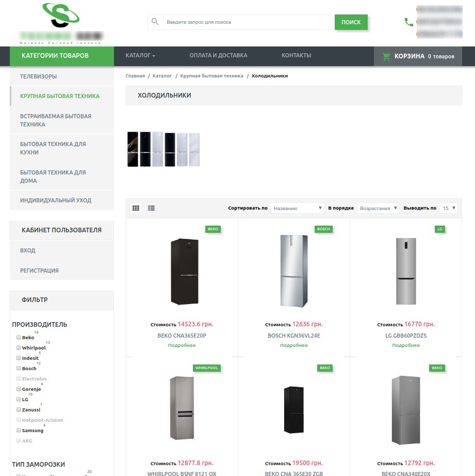Viewport: 475px width, 476px height.
Task: Click the BEKO CNA365E20P product title
Action: click(x=182, y=336)
